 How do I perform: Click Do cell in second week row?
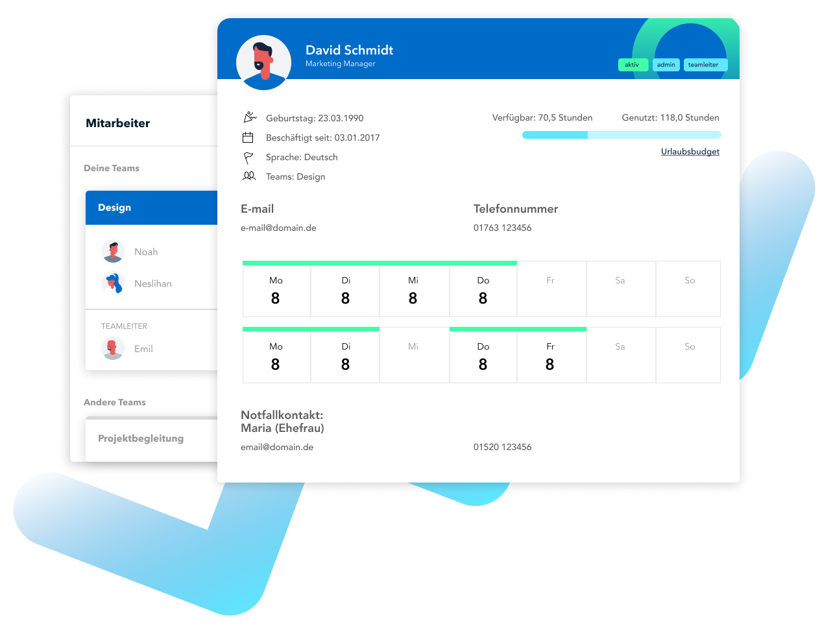(x=483, y=355)
